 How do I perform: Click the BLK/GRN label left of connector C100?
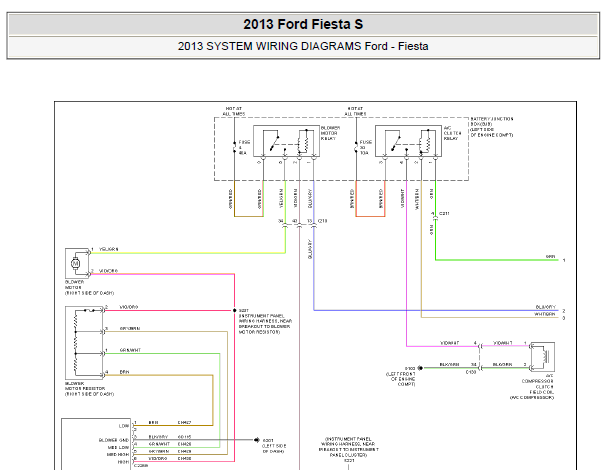pyautogui.click(x=450, y=364)
